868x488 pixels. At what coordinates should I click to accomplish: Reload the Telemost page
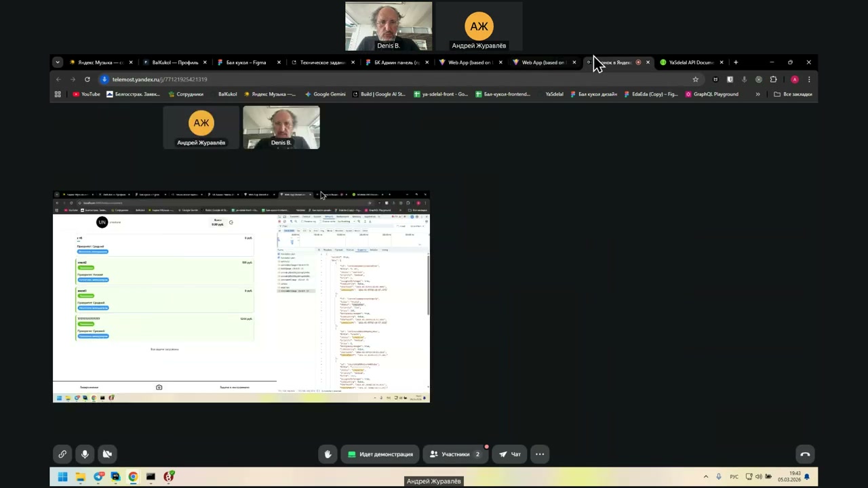(87, 79)
